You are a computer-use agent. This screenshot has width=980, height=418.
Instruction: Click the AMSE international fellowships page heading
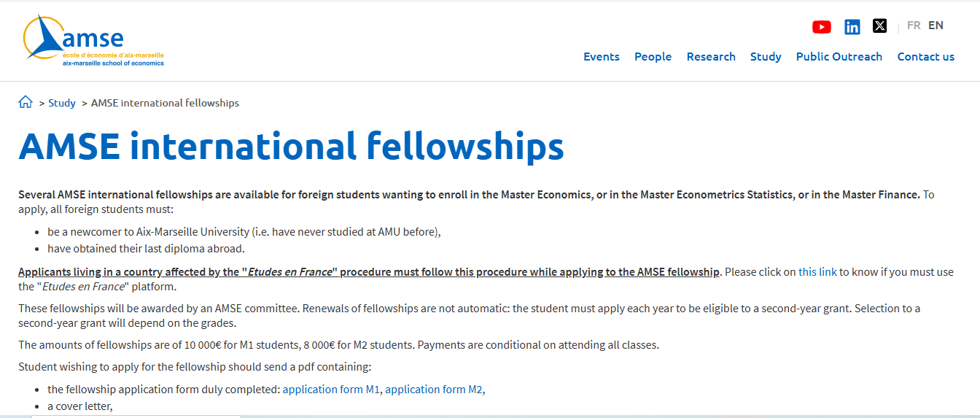coord(291,146)
